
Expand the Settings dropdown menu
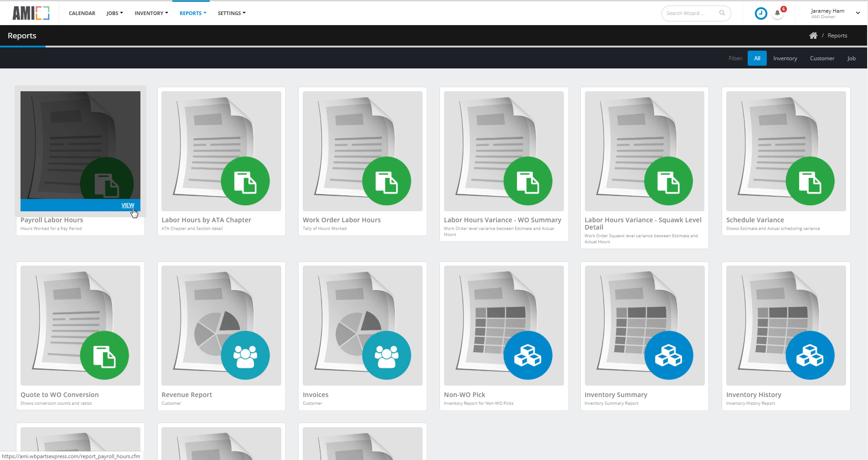232,13
